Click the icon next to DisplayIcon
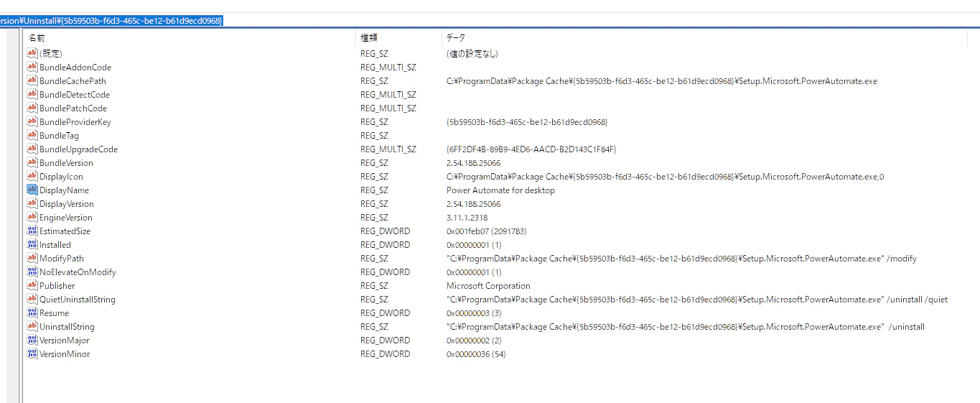This screenshot has width=980, height=403. 32,176
